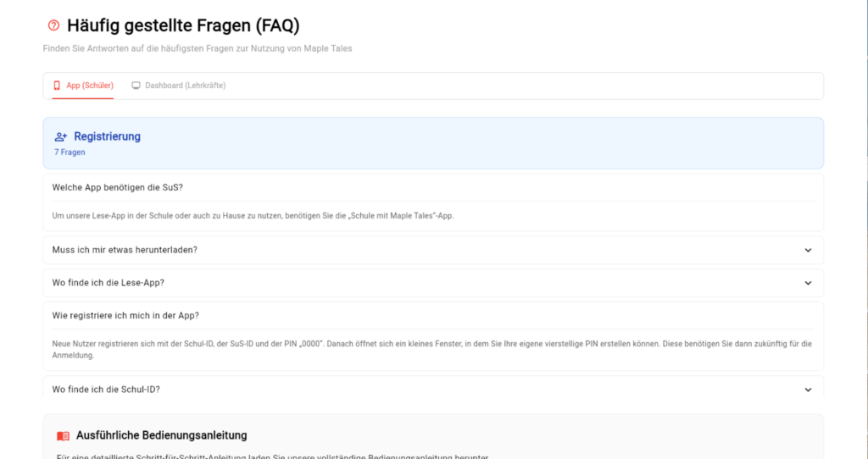Expand chevron for 'Wo finde ich die Lese-App?'
The width and height of the screenshot is (868, 459).
pos(808,283)
